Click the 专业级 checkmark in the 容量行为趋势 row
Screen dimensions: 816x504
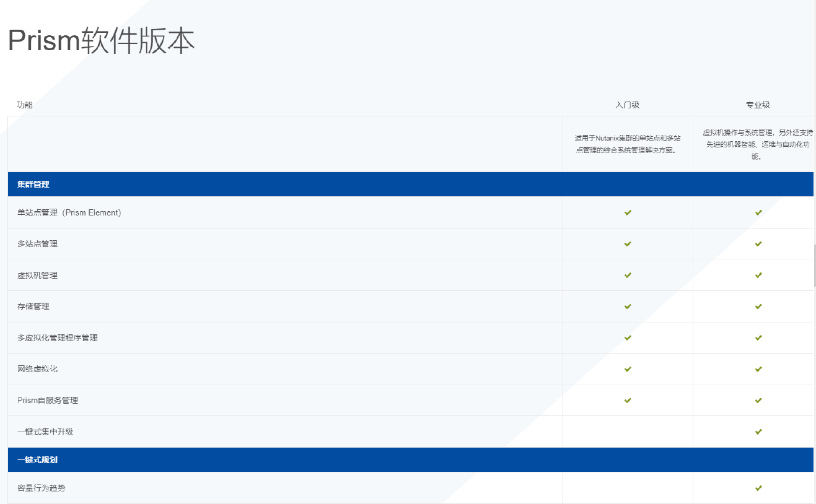758,488
